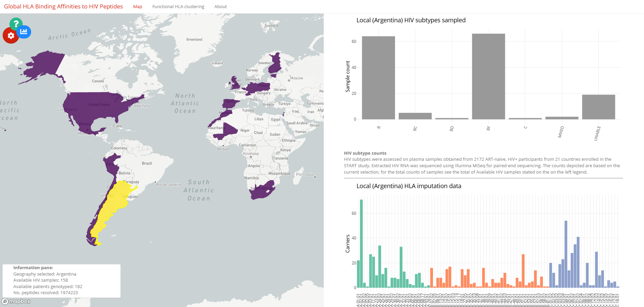This screenshot has width=644, height=307.
Task: Open the About page
Action: click(221, 6)
